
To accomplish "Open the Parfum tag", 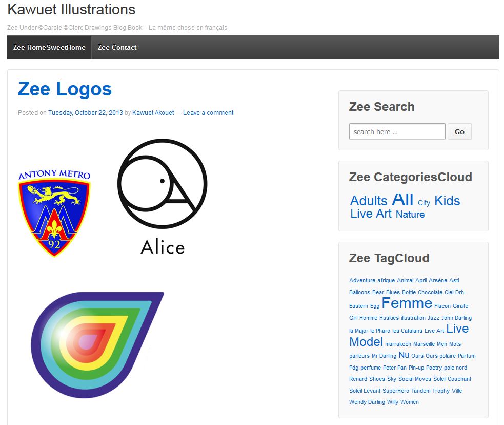I will pyautogui.click(x=467, y=356).
